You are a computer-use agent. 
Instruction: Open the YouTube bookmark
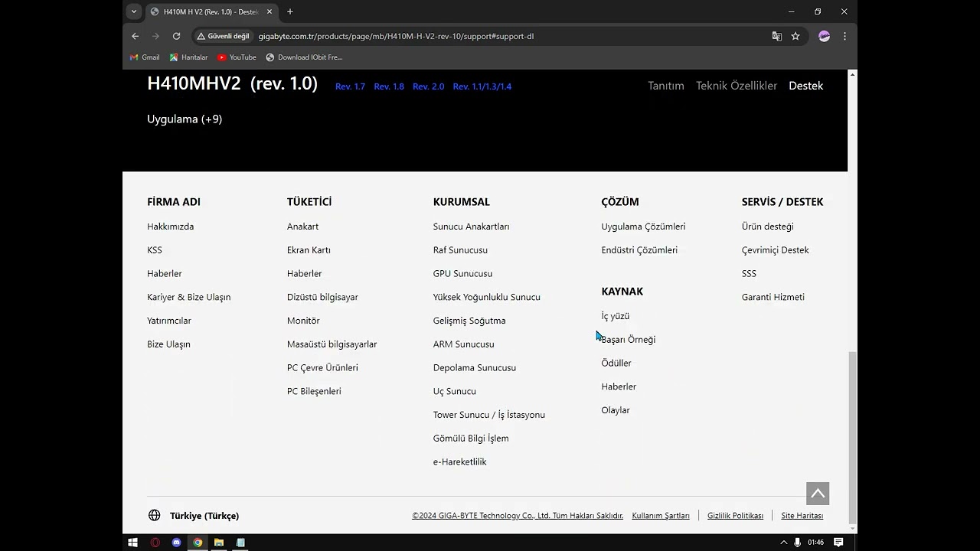point(237,57)
